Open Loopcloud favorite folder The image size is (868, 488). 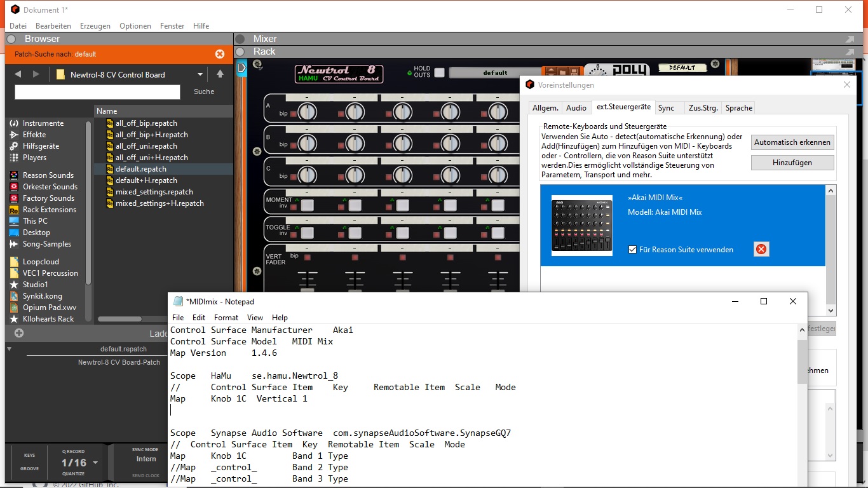(34, 262)
